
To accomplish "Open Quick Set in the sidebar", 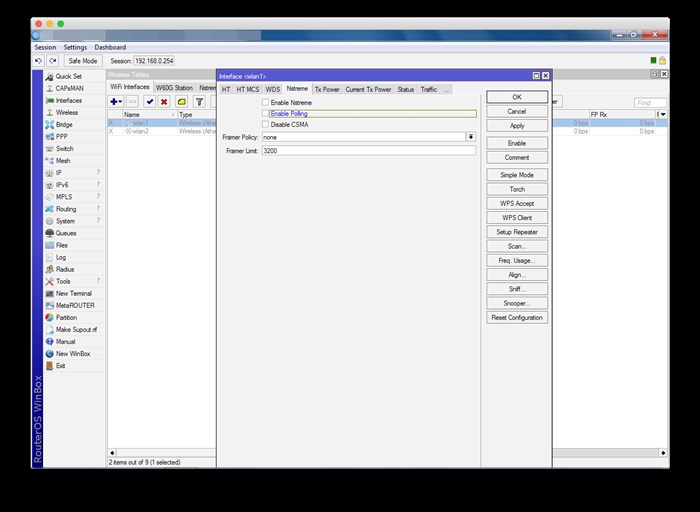I will click(68, 76).
